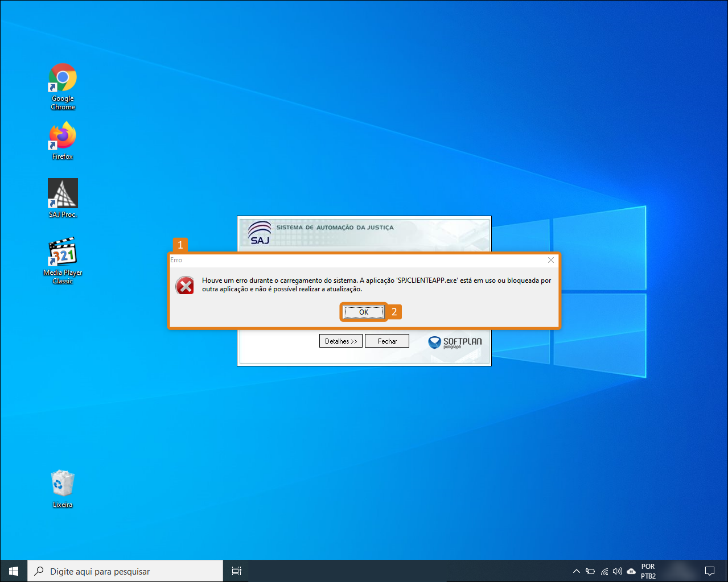
Task: Open the notification action center
Action: coord(710,571)
